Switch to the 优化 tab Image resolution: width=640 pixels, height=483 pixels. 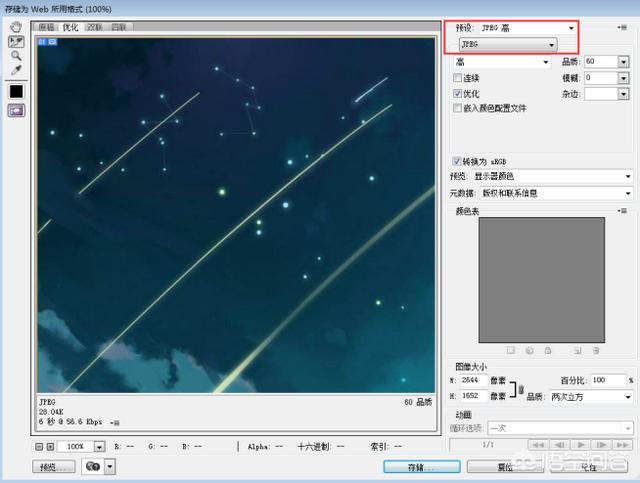(70, 27)
